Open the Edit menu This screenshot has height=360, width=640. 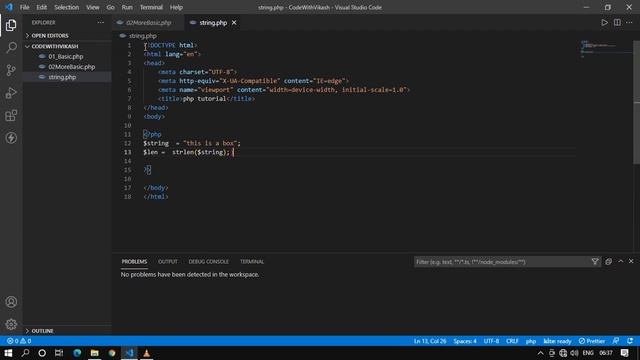[x=42, y=7]
